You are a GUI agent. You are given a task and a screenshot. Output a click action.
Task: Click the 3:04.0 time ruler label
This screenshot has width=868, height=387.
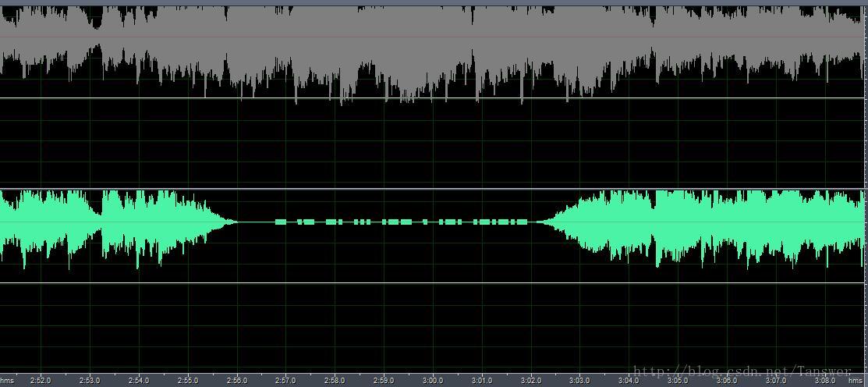[x=629, y=381]
